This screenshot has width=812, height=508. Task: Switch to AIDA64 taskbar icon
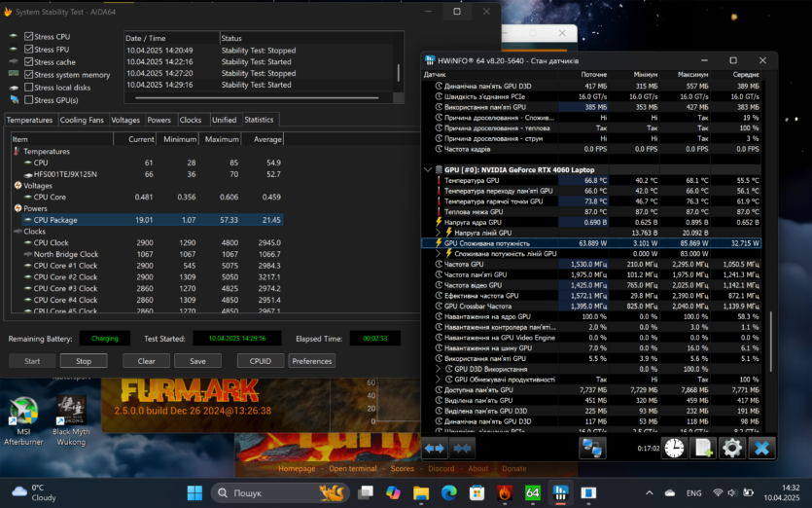point(532,493)
